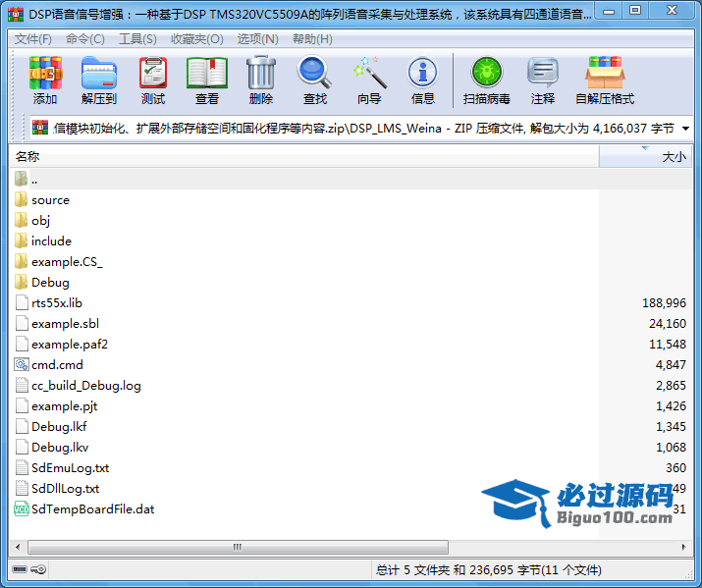702x588 pixels.
Task: Select the Debug folder icon
Action: tap(21, 282)
